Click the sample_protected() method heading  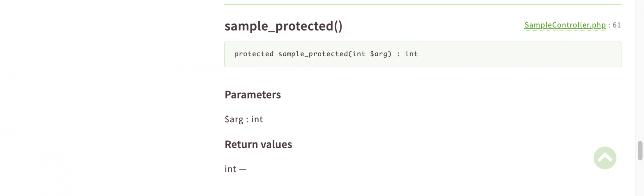point(283,26)
